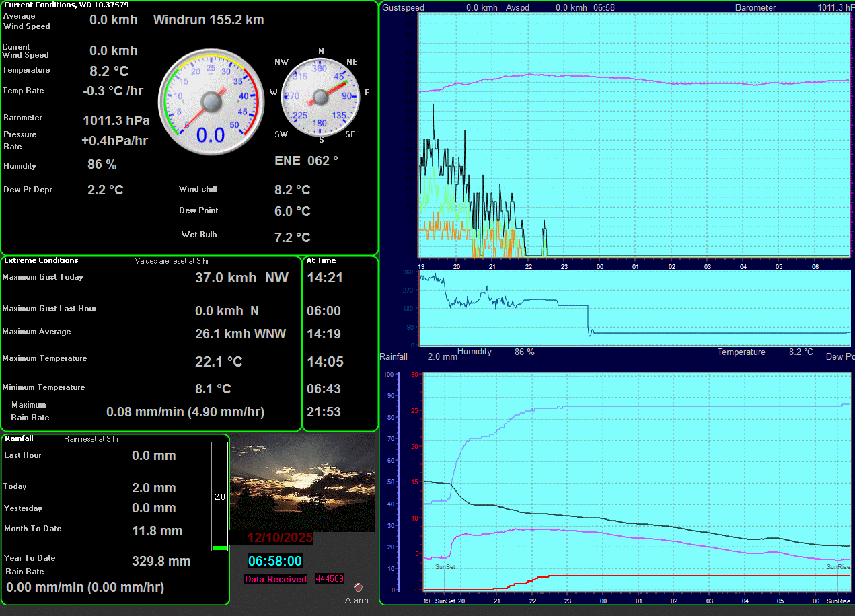This screenshot has height=616, width=855.
Task: Click the pink Data Received label
Action: coord(276,579)
